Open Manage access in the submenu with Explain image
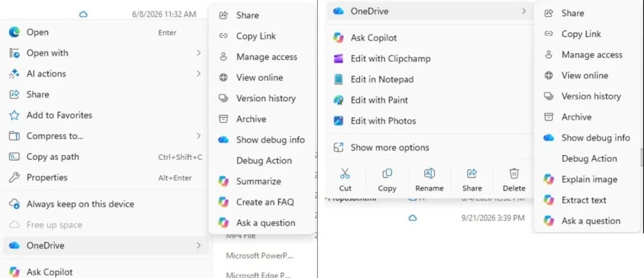 coord(587,55)
